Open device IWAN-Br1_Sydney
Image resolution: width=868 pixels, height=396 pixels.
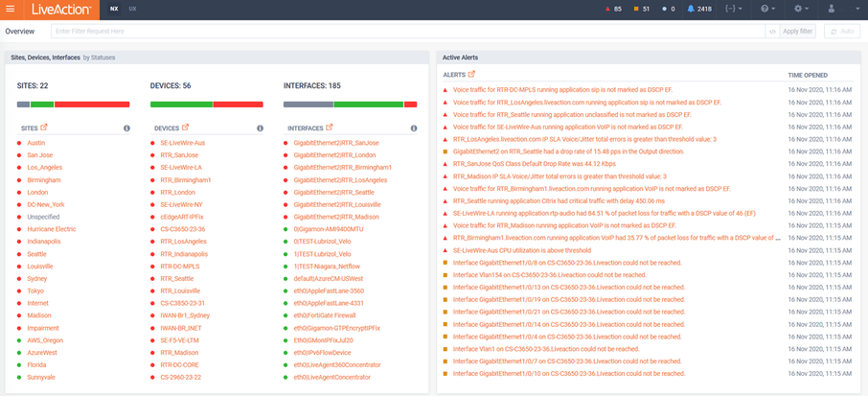185,315
